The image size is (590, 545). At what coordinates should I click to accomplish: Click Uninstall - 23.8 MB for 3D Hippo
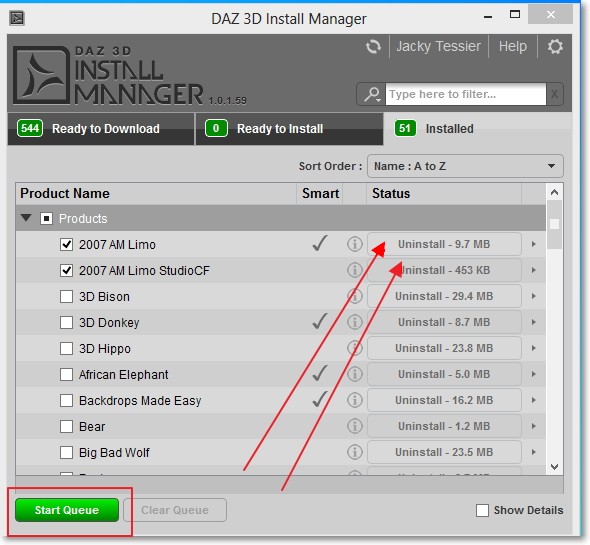(444, 348)
